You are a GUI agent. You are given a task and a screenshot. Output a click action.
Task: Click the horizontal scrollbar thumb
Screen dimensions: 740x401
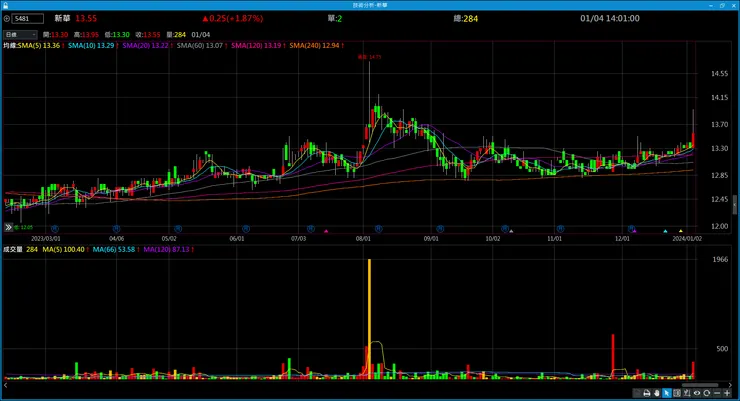pyautogui.click(x=700, y=385)
